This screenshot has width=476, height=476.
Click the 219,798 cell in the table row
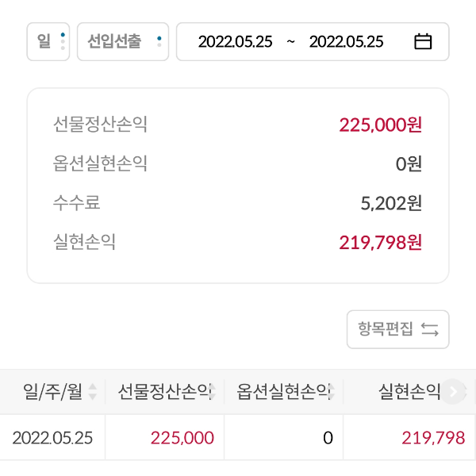433,437
